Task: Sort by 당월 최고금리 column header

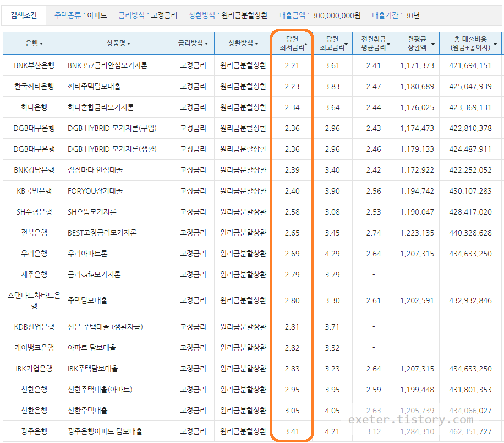Action: coord(332,43)
